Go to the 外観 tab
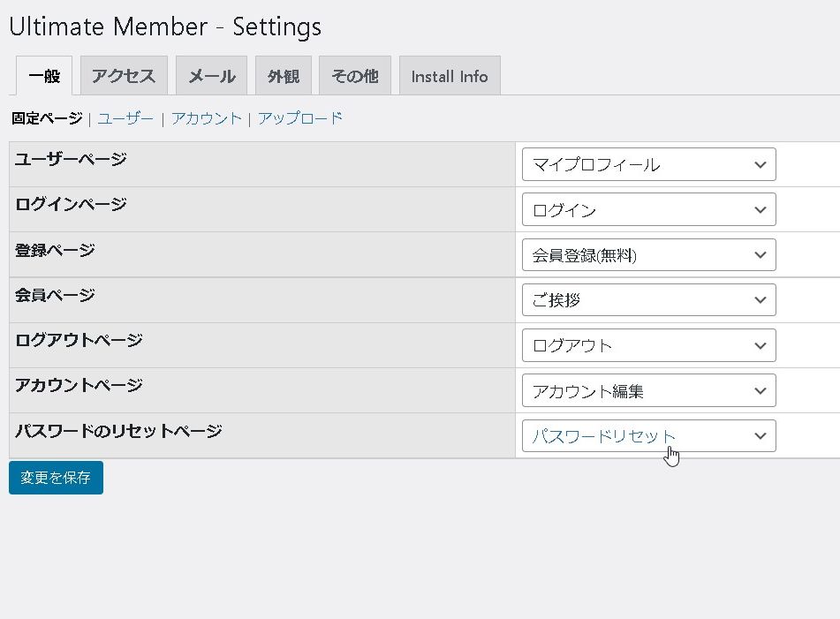The height and width of the screenshot is (619, 840). coord(283,76)
